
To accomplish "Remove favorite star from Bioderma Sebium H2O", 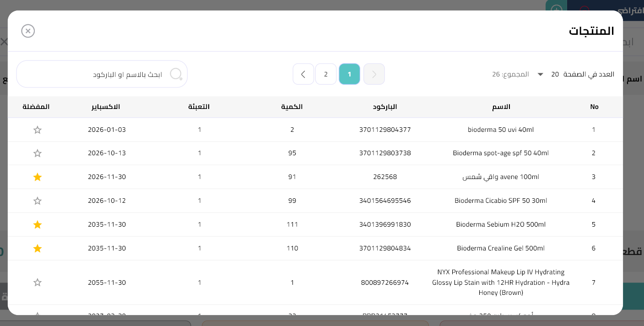I will point(38,225).
